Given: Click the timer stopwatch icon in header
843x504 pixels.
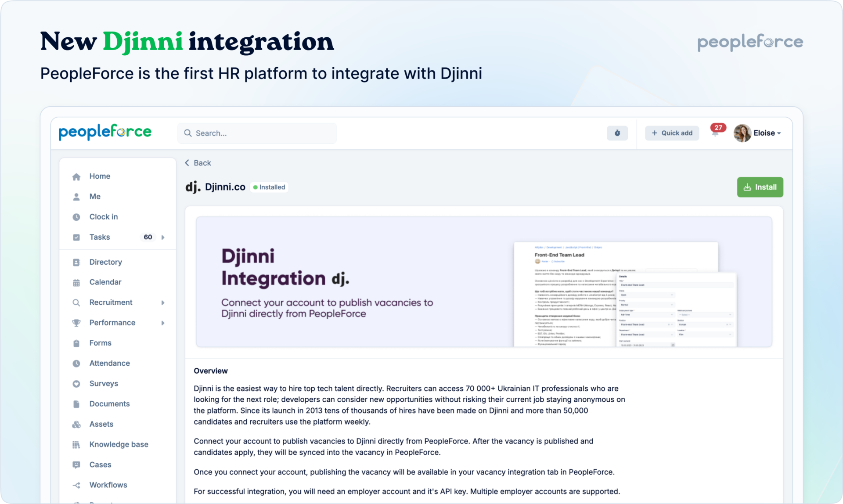Looking at the screenshot, I should pos(617,133).
